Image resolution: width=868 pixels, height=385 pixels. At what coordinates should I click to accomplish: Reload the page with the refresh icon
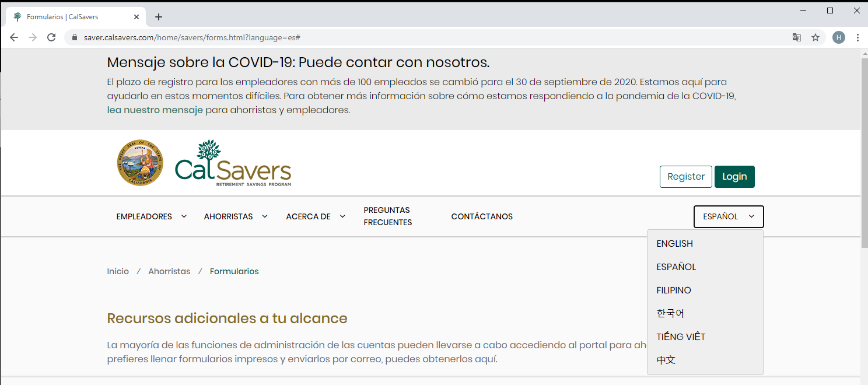51,37
